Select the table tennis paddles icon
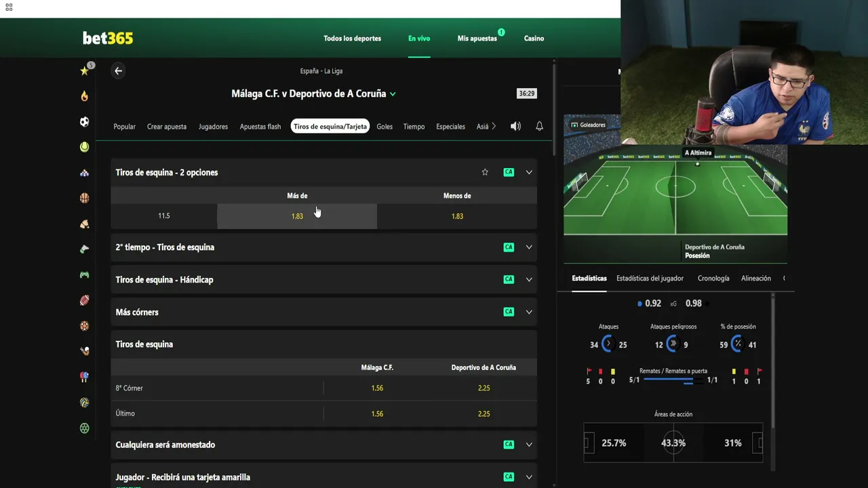This screenshot has width=868, height=488. (84, 377)
